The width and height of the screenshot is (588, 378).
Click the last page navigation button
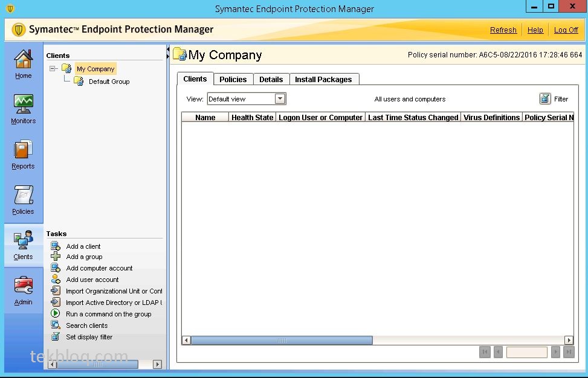569,352
